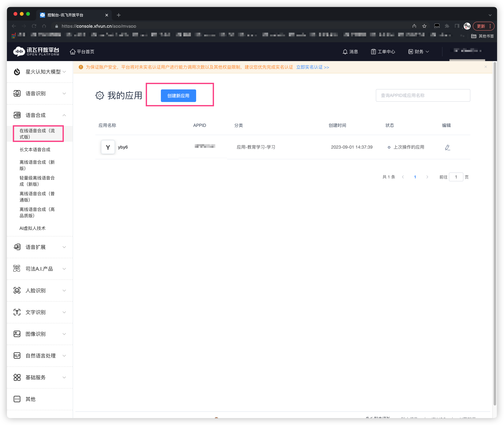Image resolution: width=504 pixels, height=425 pixels.
Task: Click the APPID search input field
Action: click(423, 95)
